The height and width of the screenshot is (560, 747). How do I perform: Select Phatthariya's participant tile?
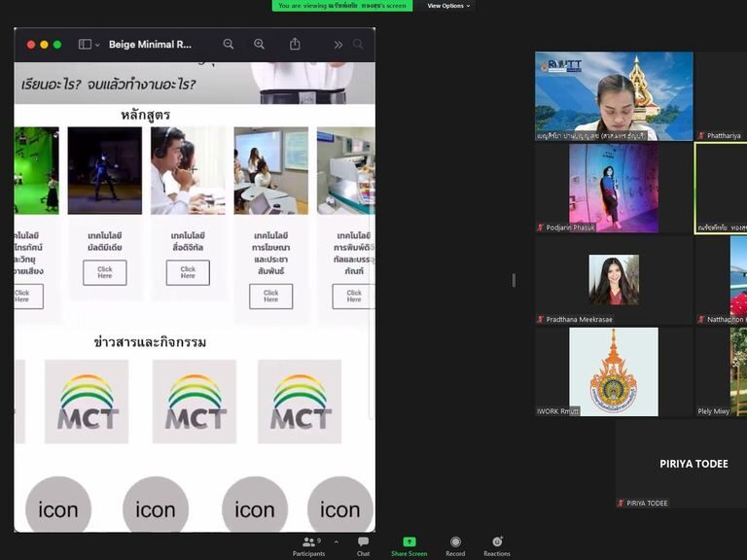(722, 96)
